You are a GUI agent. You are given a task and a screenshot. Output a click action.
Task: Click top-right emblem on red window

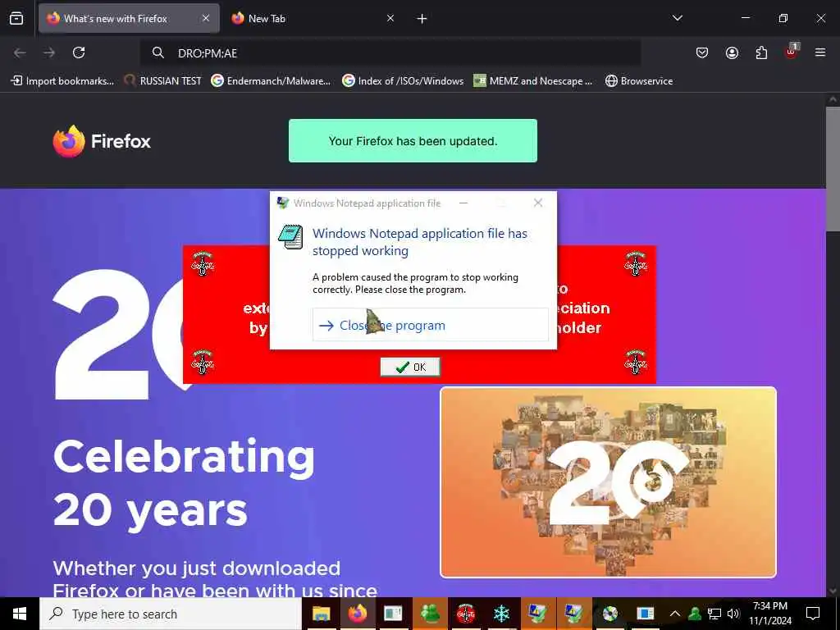click(636, 264)
